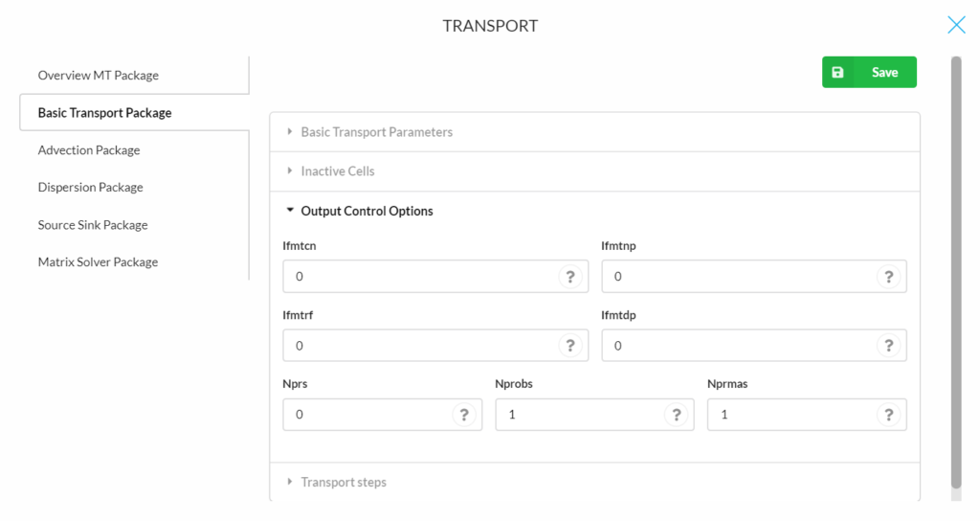Expand the Basic Transport Parameters section
Viewport: 980px width, 521px height.
point(594,132)
